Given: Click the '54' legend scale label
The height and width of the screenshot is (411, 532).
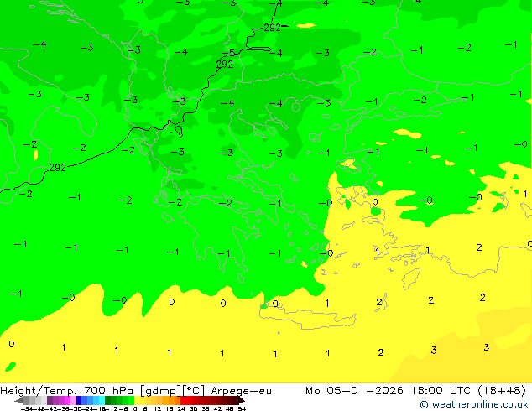Looking at the screenshot, I should (242, 408).
